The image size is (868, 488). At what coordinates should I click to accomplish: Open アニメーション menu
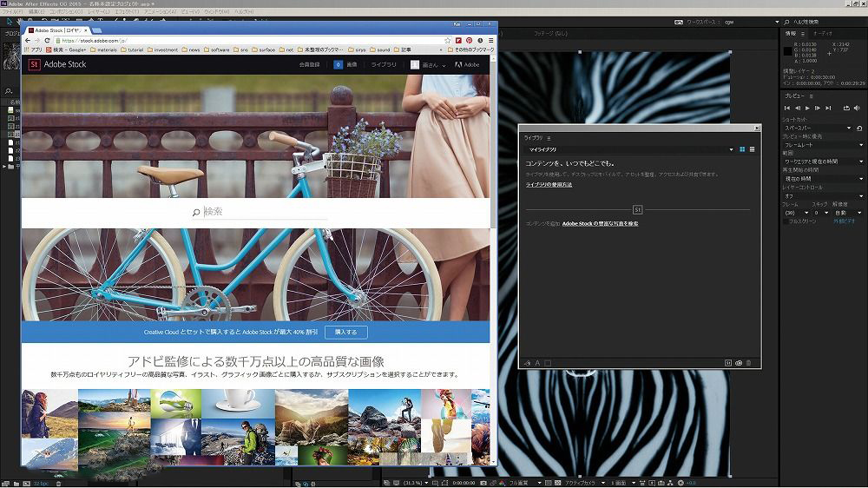point(160,11)
